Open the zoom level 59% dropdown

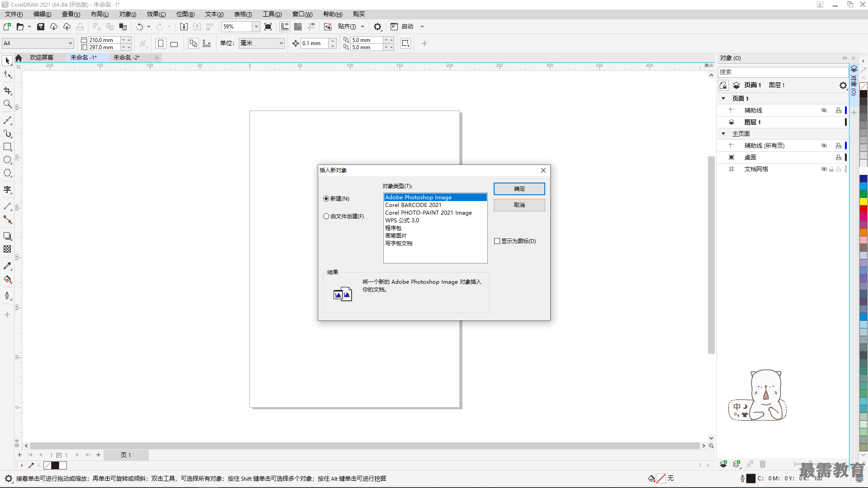[256, 27]
